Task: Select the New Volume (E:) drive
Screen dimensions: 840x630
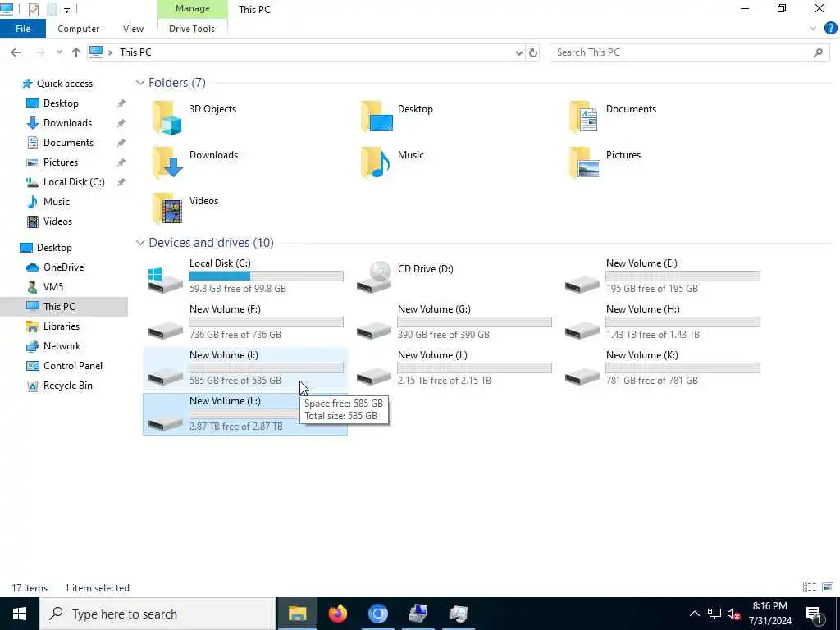Action: pyautogui.click(x=662, y=276)
